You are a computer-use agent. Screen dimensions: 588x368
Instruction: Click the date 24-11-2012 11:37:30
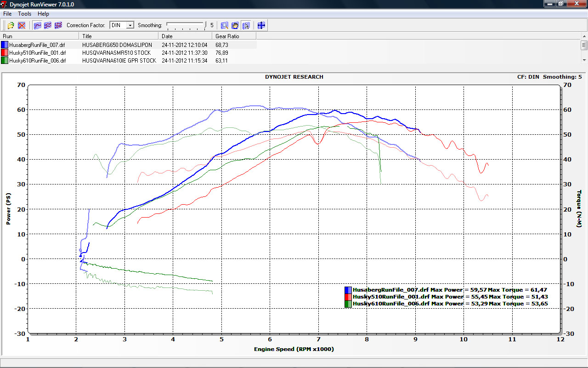click(x=185, y=53)
